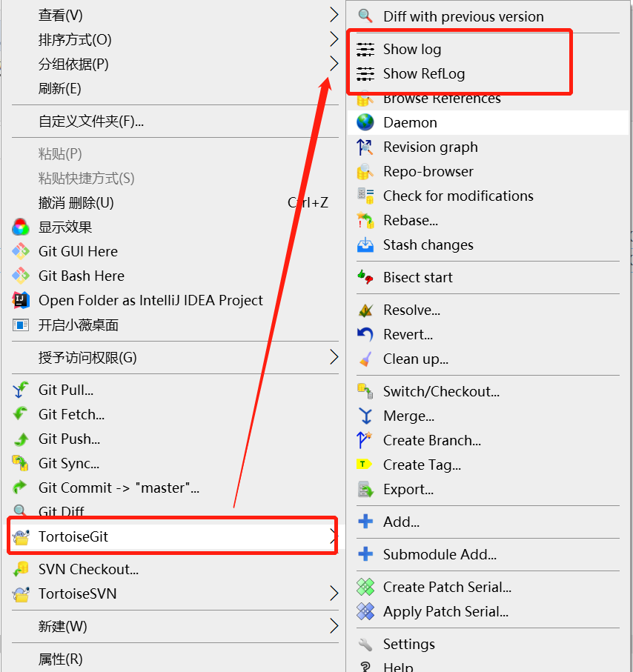Choose Check for modifications entry
The image size is (633, 672).
click(488, 196)
